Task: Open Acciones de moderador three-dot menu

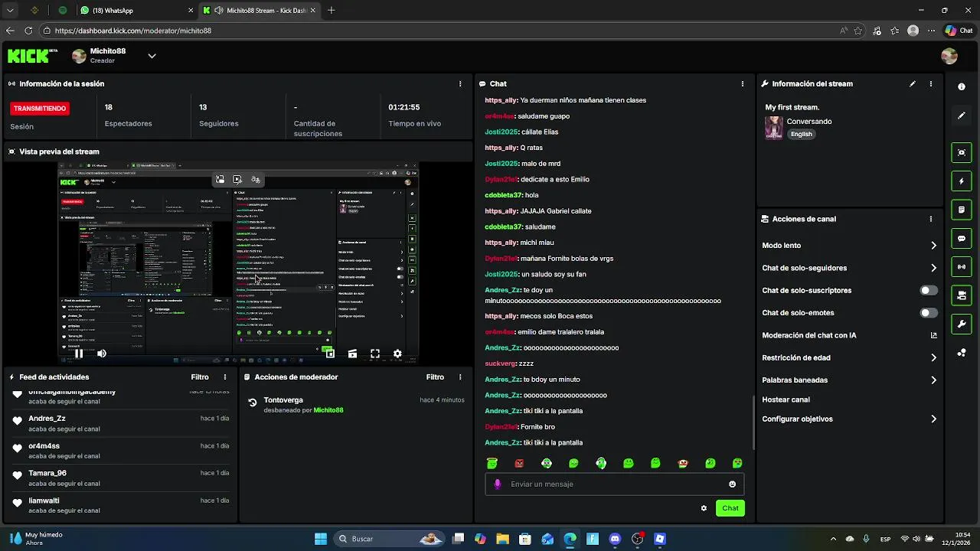Action: tap(460, 377)
